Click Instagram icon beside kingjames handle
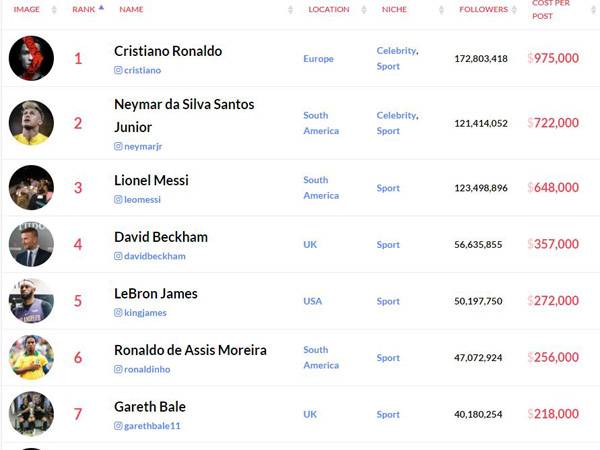Viewport: 600px width, 450px height. point(118,313)
